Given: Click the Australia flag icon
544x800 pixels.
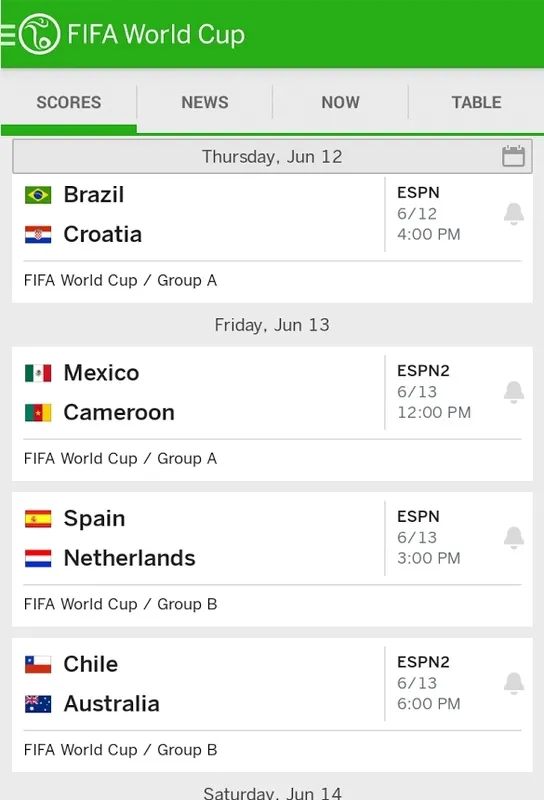Looking at the screenshot, I should click(38, 704).
